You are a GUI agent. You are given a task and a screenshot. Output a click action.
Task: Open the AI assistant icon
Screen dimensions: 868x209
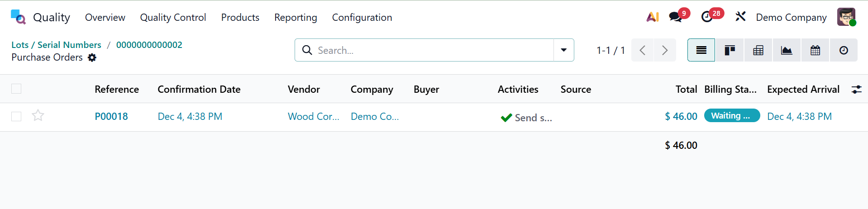pos(652,17)
